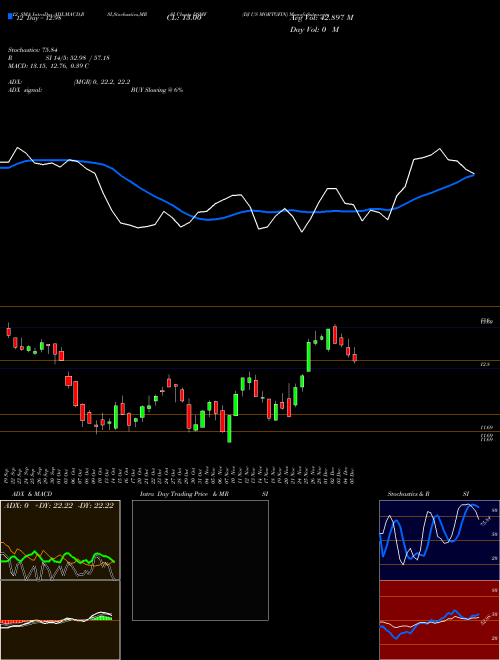Click the 'Intra Day Trading Price & MR' title
Viewport: 500px width, 660px height.
(184, 494)
